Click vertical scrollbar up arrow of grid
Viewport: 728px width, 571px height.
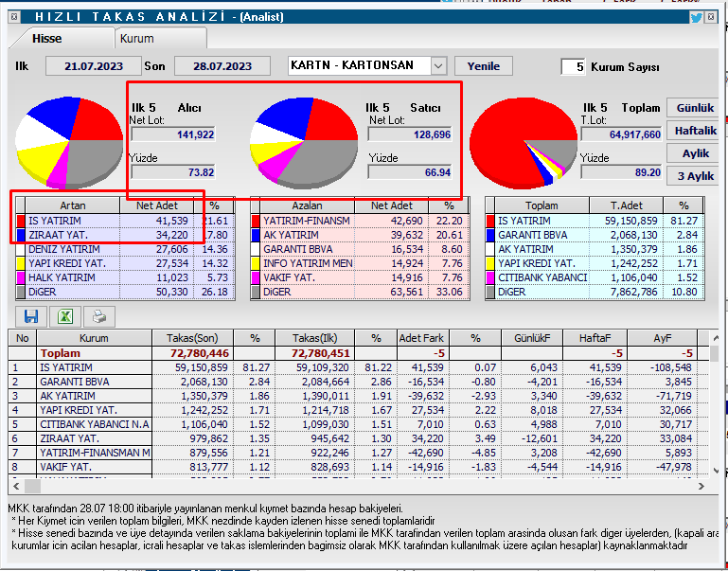click(x=716, y=338)
